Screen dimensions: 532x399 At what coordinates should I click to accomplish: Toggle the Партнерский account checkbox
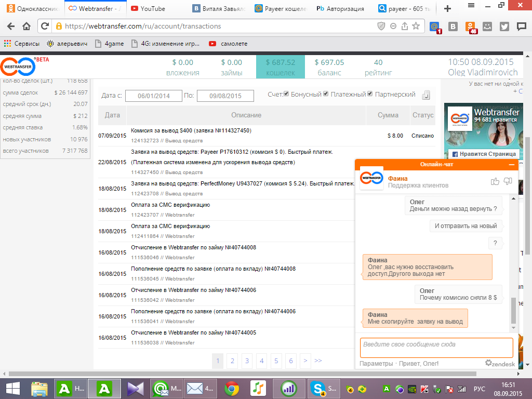pyautogui.click(x=370, y=94)
